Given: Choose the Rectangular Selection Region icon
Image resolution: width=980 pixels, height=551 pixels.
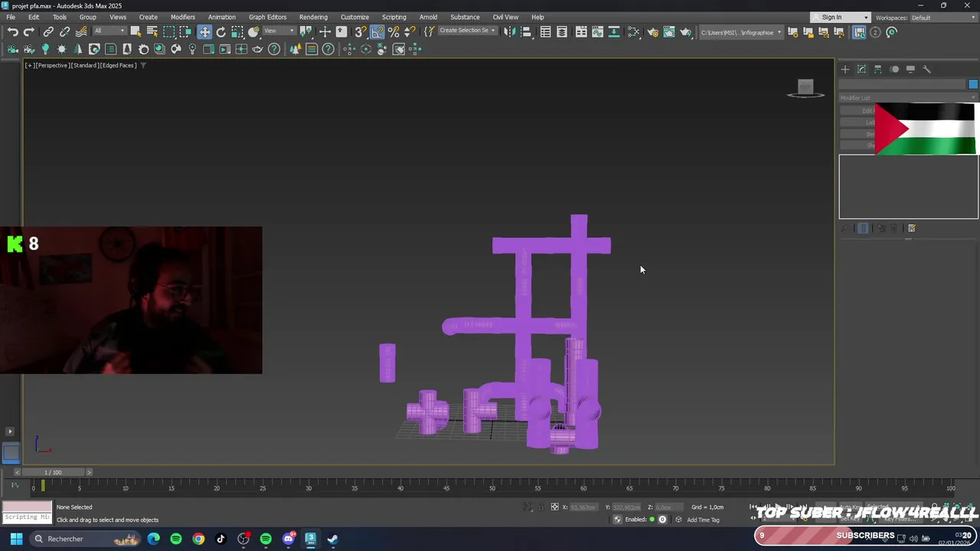Looking at the screenshot, I should coord(169,32).
